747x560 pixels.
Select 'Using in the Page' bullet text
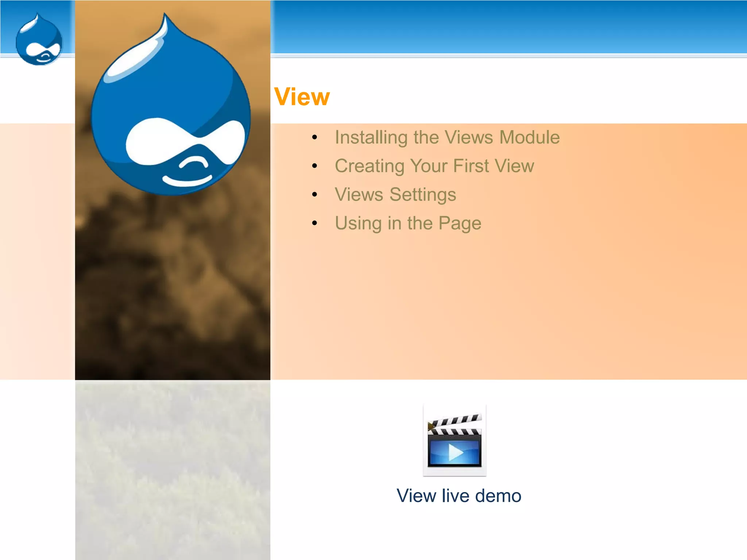click(x=408, y=223)
